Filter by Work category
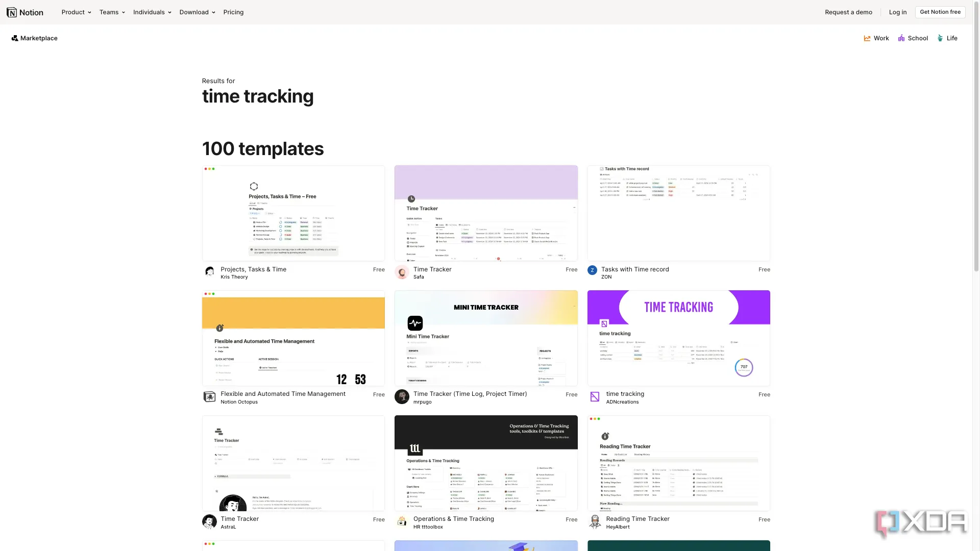This screenshot has height=551, width=980. click(876, 38)
